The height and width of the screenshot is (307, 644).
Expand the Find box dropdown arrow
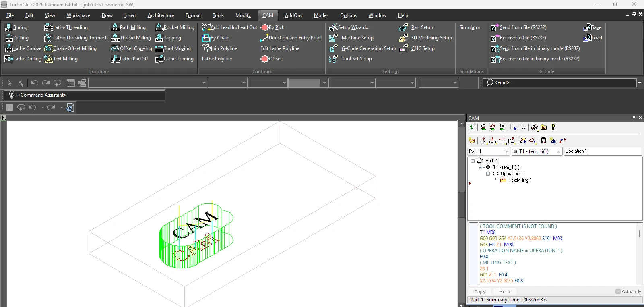[x=640, y=83]
